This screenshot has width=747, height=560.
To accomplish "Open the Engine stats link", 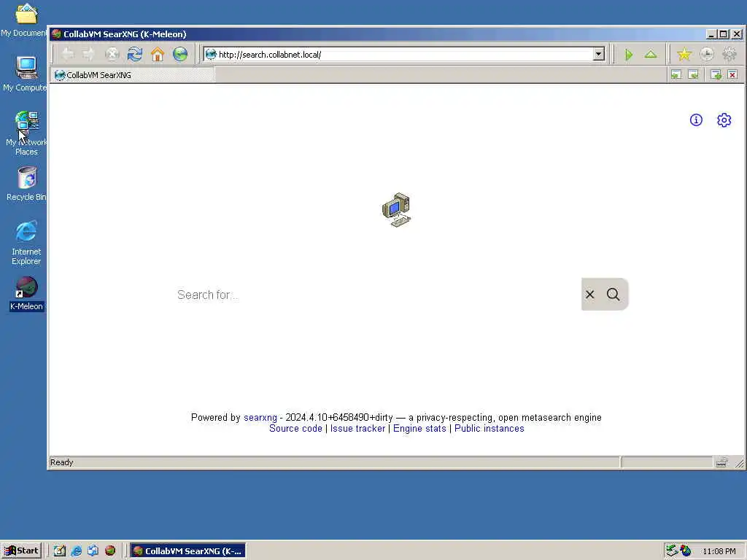I will click(x=419, y=429).
